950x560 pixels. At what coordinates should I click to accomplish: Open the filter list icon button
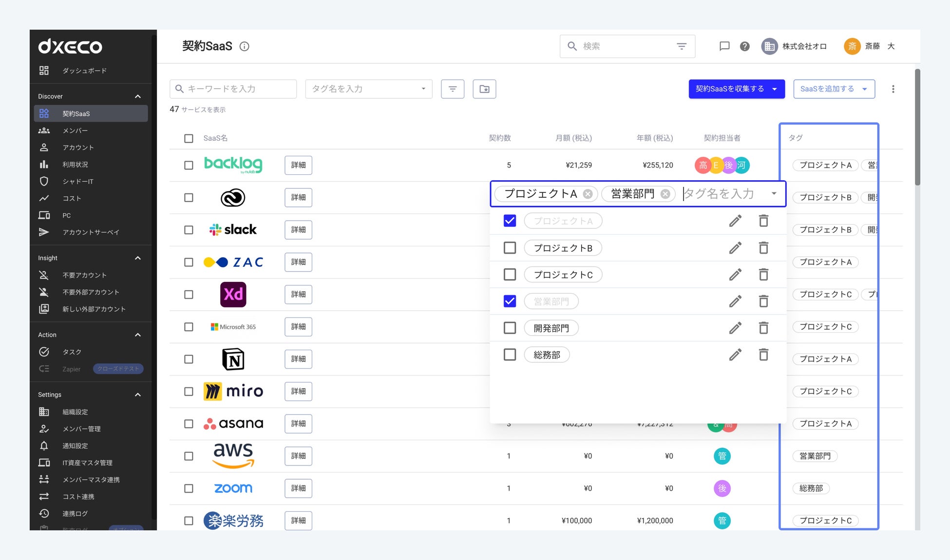point(453,89)
